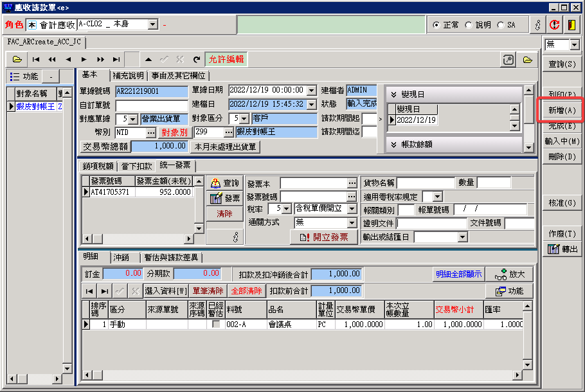This screenshot has width=585, height=392.
Task: Click the yellow exit door icon
Action: tap(571, 24)
